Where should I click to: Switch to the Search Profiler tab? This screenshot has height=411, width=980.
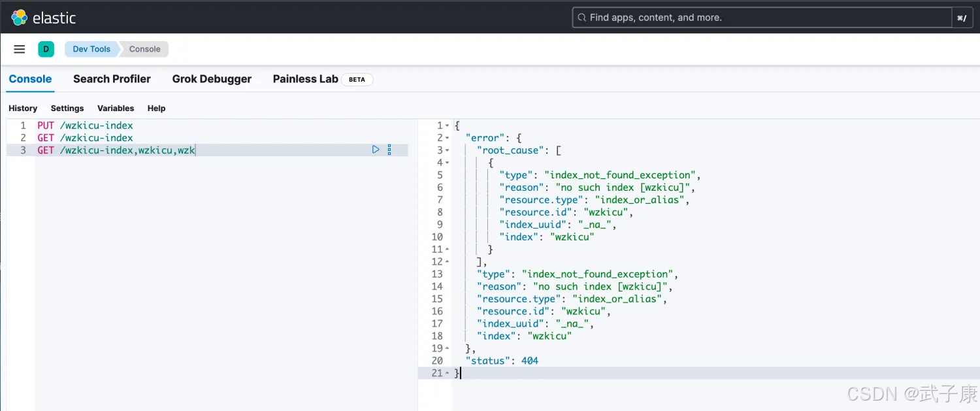click(x=112, y=79)
